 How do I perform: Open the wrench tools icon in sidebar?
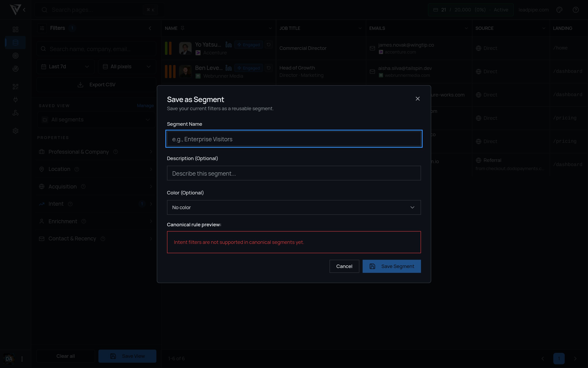[15, 113]
